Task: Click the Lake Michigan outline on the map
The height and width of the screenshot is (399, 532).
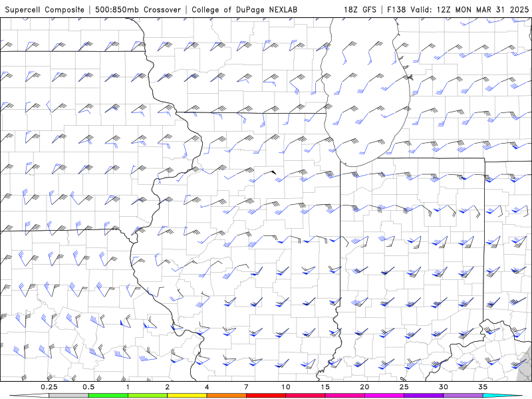Action: coord(364,92)
